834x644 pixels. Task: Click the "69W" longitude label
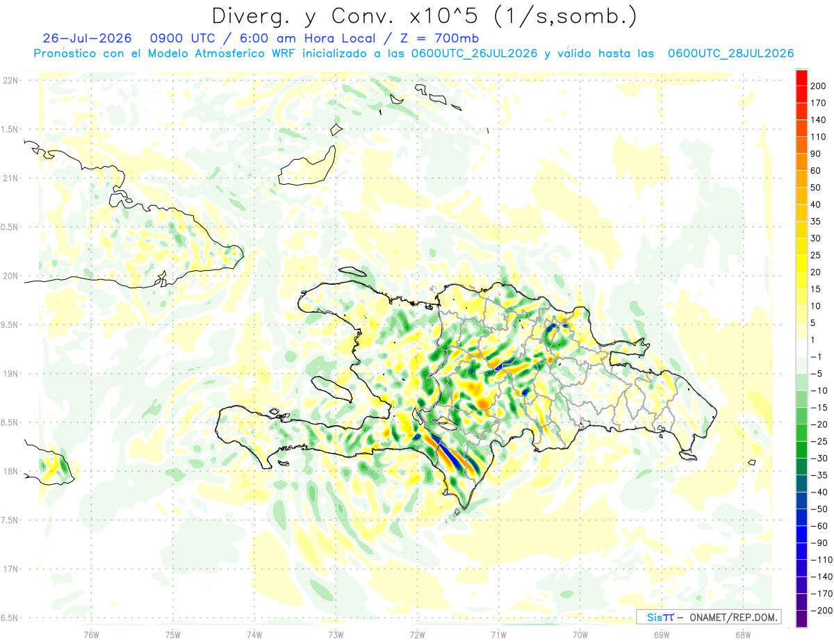661,635
